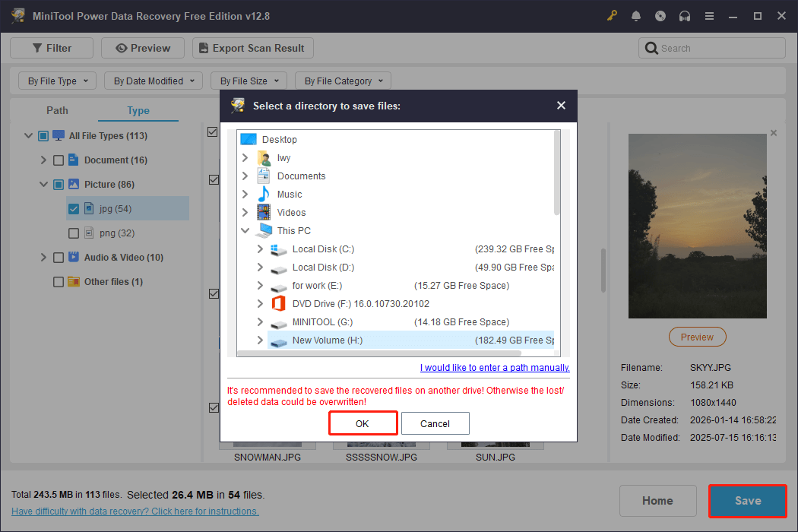Select the Type tab in the panel

[x=138, y=110]
